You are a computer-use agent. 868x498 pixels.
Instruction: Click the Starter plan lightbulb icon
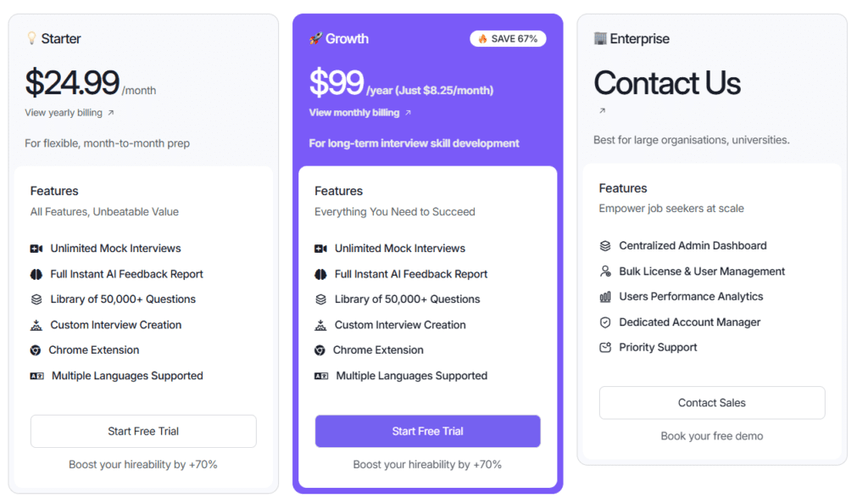32,38
